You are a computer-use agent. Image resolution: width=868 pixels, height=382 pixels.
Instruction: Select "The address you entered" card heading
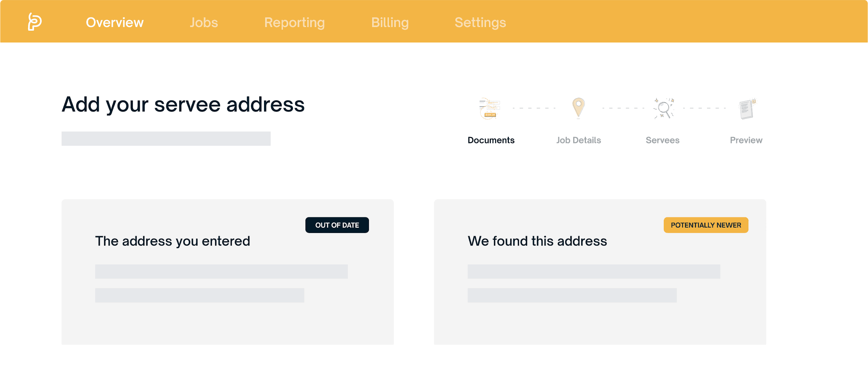173,241
